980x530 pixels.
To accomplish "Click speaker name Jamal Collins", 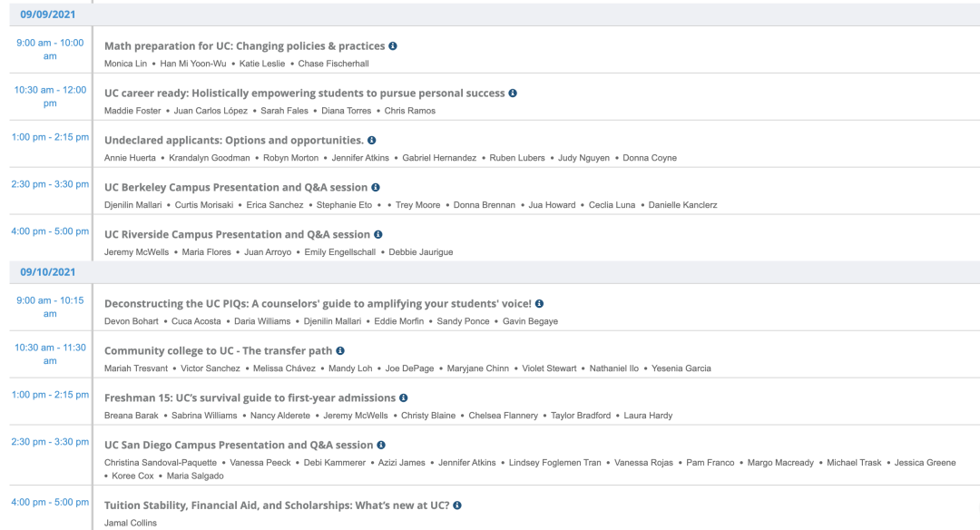I will (131, 523).
